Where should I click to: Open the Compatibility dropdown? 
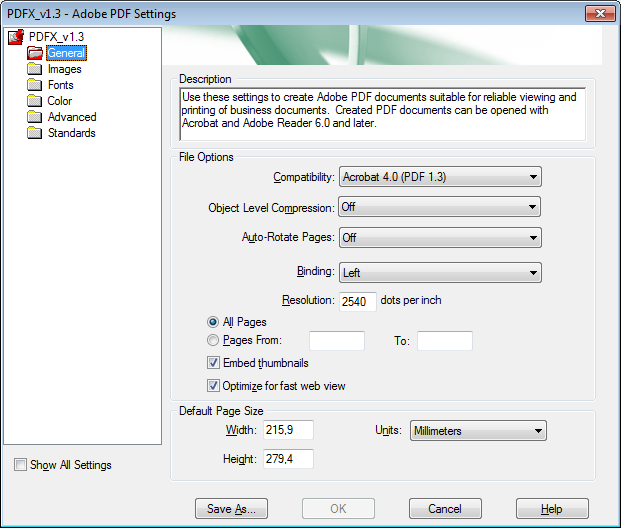coord(440,177)
